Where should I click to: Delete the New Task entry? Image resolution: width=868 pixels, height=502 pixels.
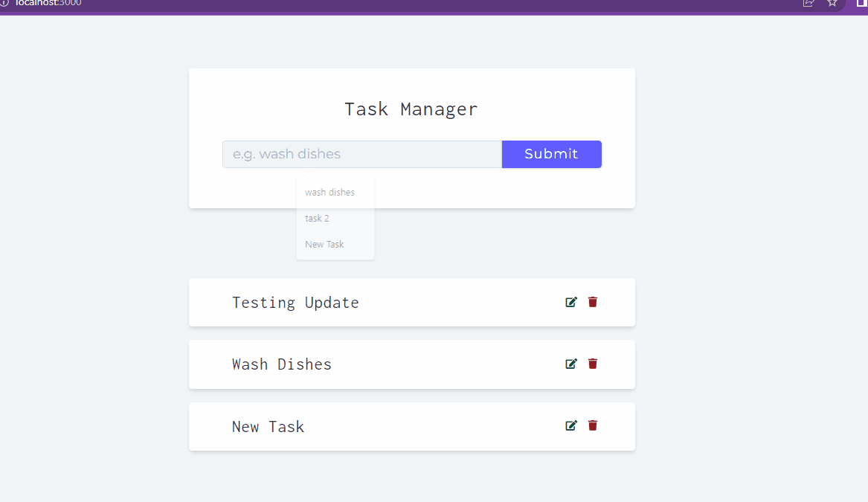tap(592, 425)
